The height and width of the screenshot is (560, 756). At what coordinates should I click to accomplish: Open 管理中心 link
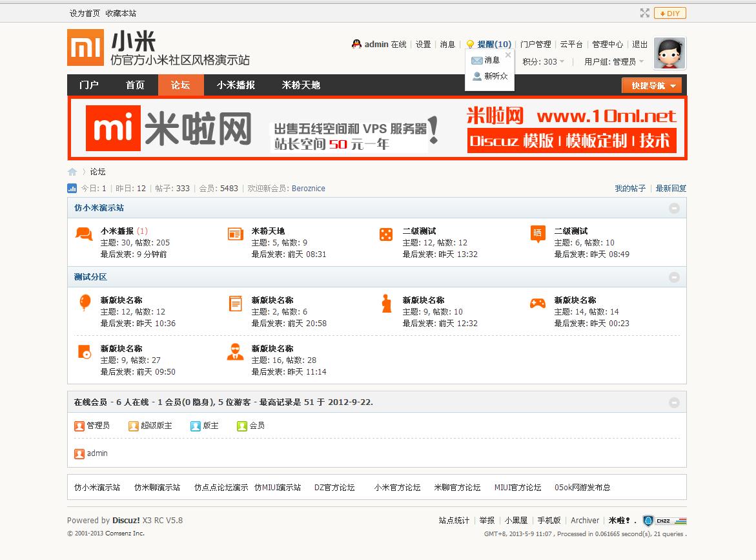(608, 45)
